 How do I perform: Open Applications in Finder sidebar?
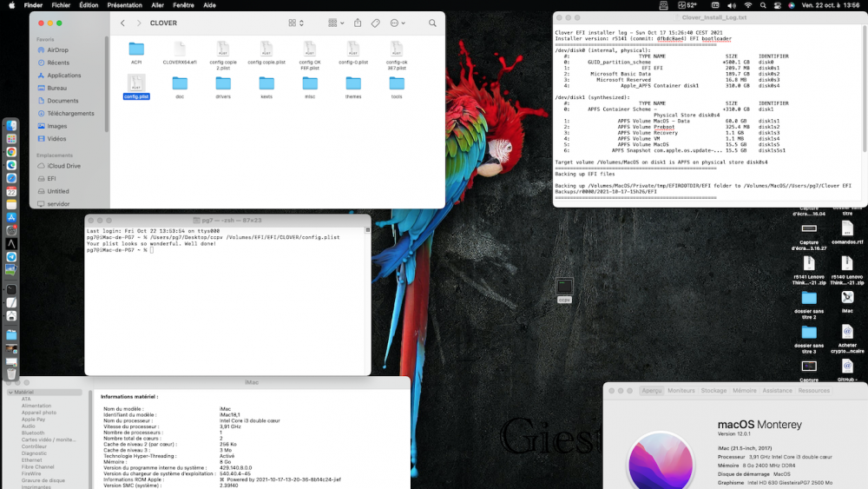63,76
